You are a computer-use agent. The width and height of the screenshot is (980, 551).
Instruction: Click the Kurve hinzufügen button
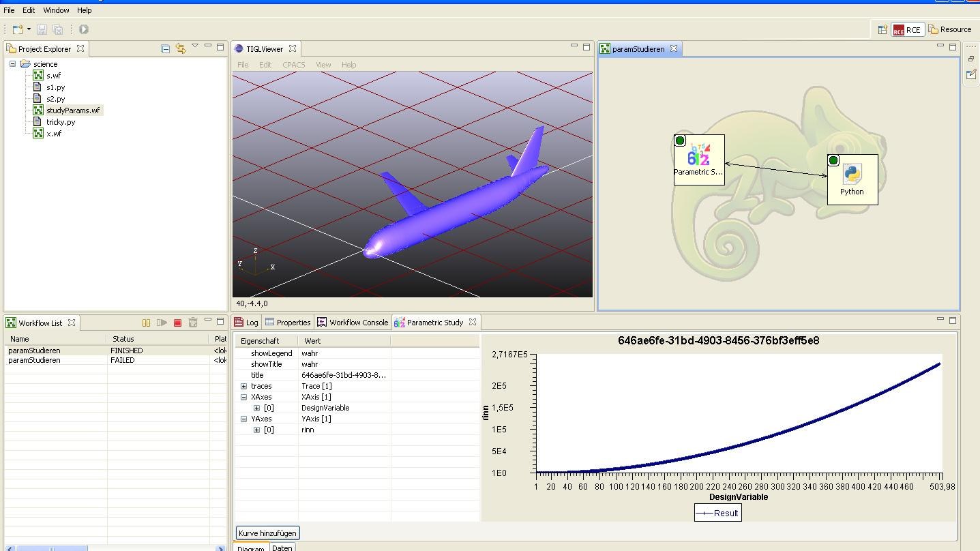tap(267, 533)
